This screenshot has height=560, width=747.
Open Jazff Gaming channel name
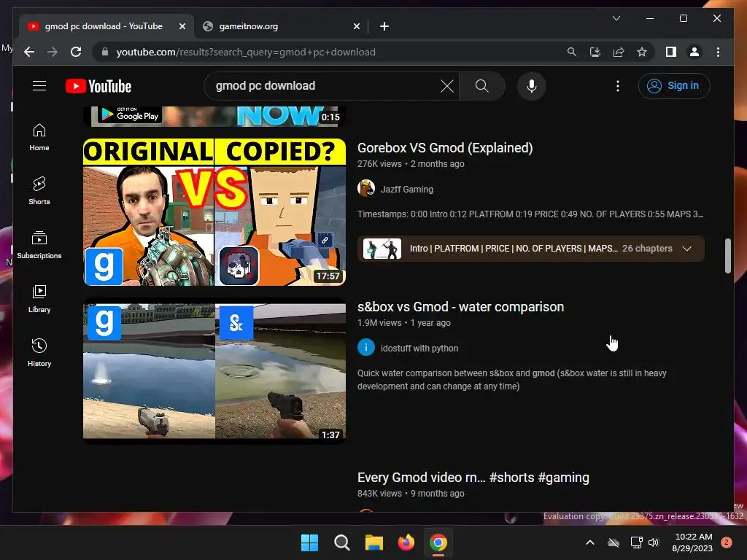coord(407,189)
